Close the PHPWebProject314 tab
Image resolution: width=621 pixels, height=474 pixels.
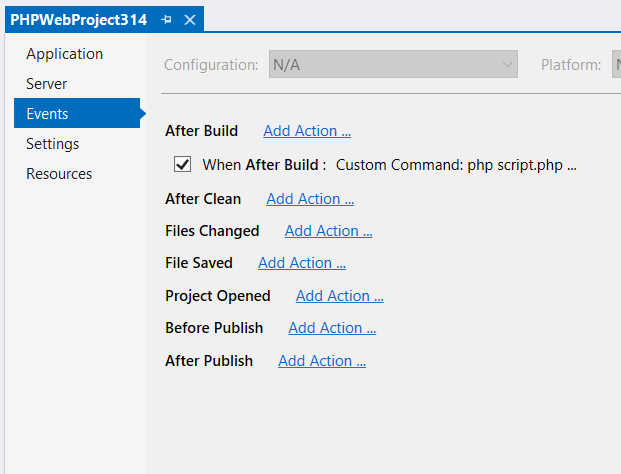pyautogui.click(x=191, y=19)
